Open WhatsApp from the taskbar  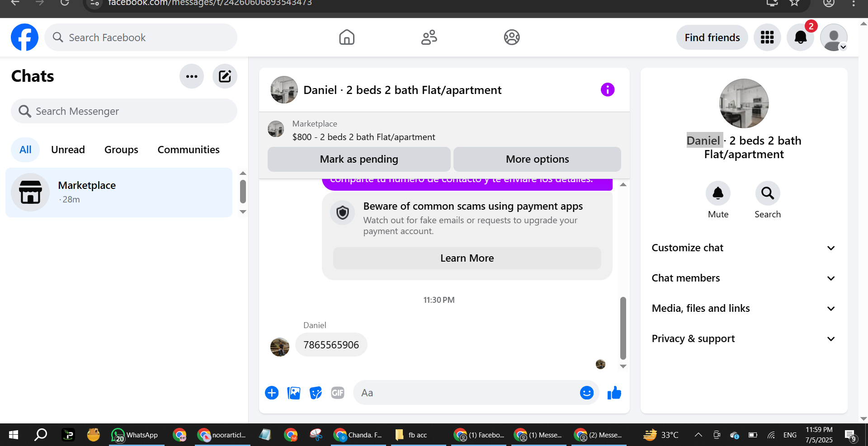[136, 435]
